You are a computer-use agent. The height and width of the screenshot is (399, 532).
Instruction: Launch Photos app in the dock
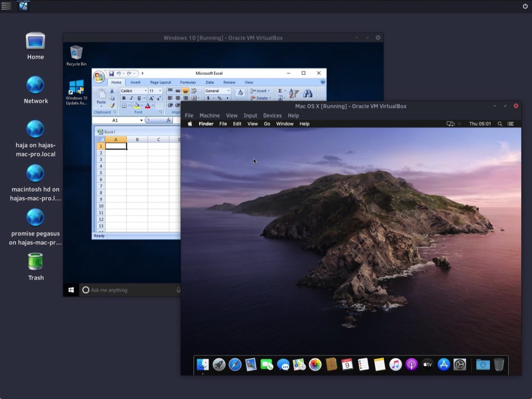pos(315,364)
